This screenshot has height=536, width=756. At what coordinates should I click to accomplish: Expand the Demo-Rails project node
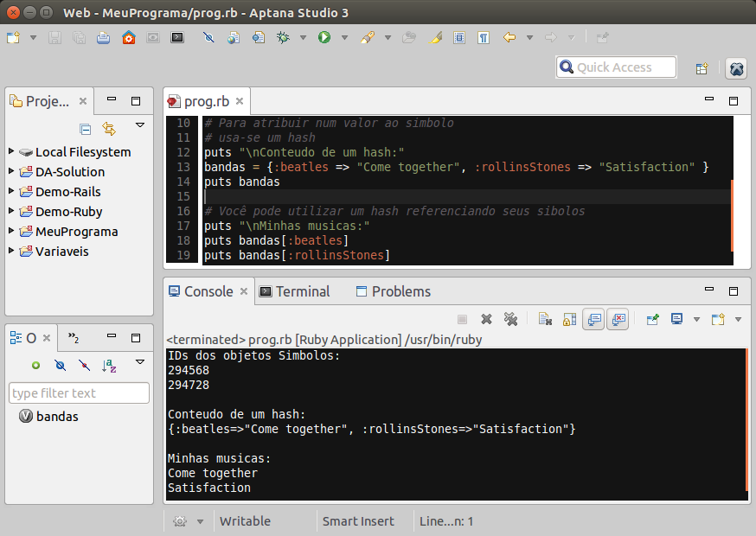tap(11, 191)
